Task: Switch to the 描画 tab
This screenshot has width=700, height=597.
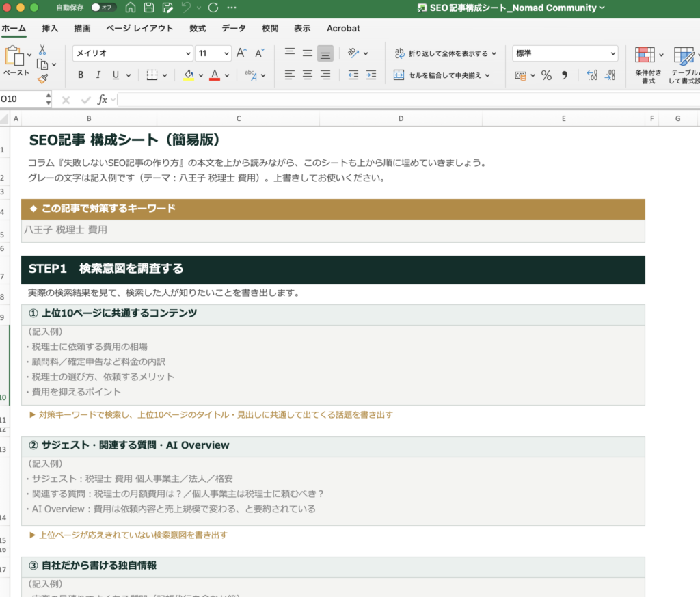Action: (82, 28)
